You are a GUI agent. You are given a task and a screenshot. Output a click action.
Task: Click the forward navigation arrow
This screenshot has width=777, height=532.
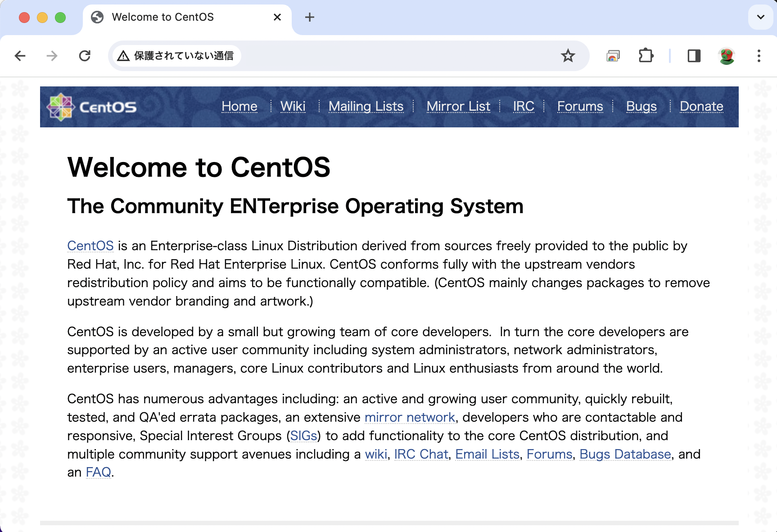(52, 55)
